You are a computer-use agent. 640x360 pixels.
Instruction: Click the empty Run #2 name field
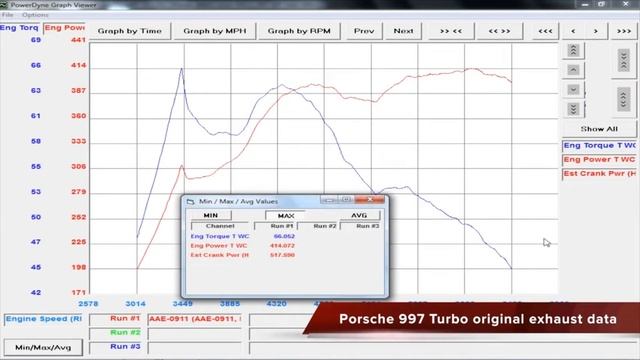195,334
